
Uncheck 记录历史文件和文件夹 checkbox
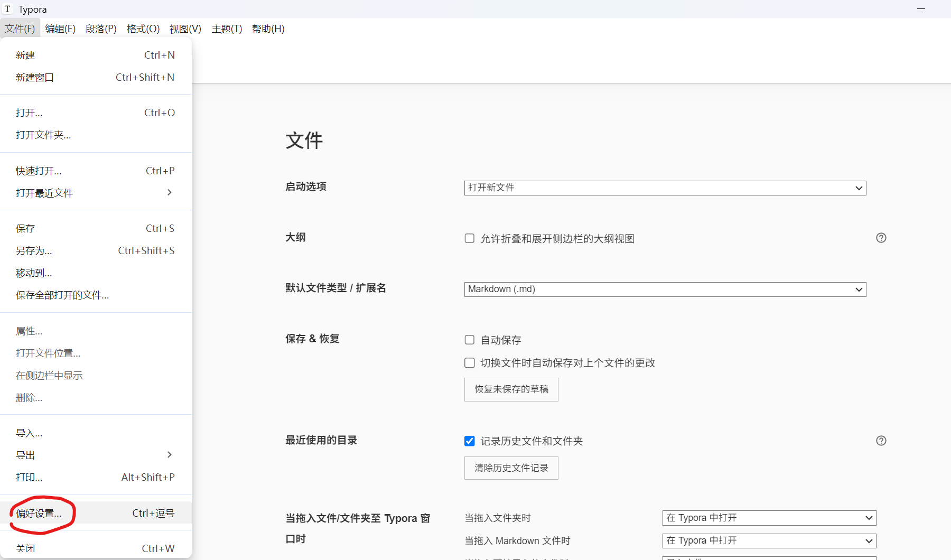tap(469, 441)
